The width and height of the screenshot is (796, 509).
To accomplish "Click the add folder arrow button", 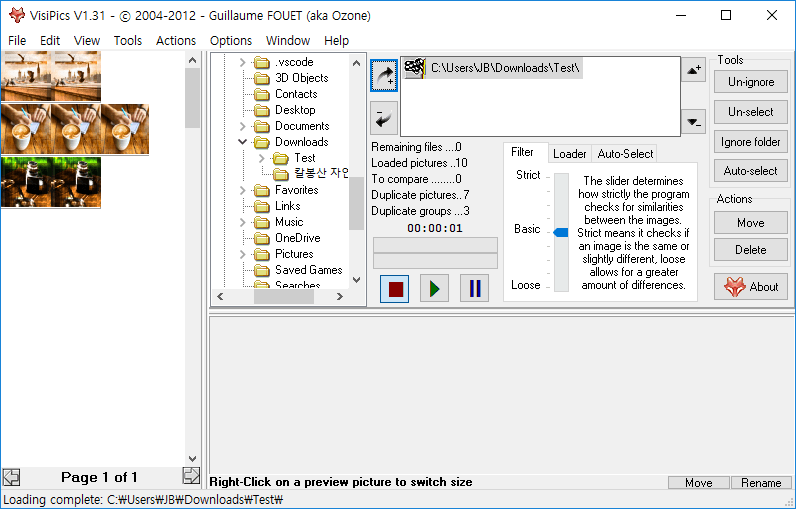I will coord(384,76).
